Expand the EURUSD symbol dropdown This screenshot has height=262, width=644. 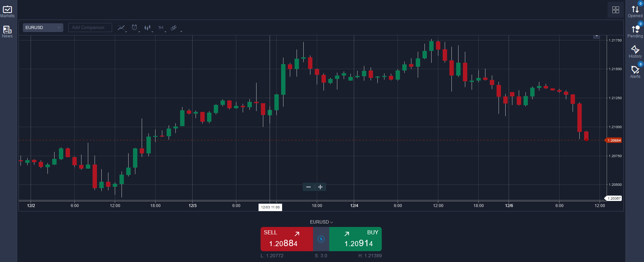[x=43, y=28]
